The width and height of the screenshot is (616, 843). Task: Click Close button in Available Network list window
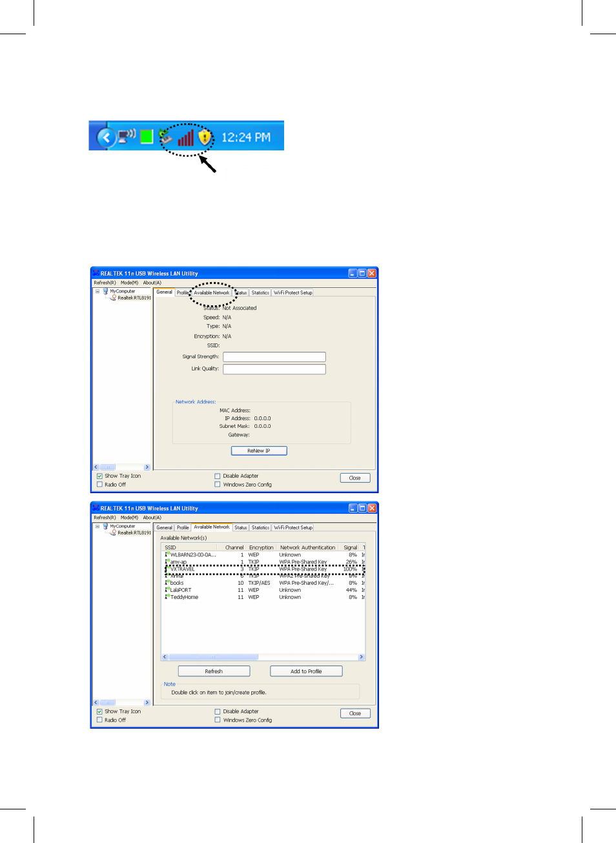coord(355,713)
